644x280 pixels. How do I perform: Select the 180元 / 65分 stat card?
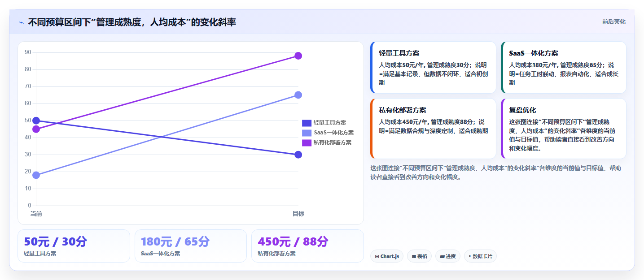[191, 246]
